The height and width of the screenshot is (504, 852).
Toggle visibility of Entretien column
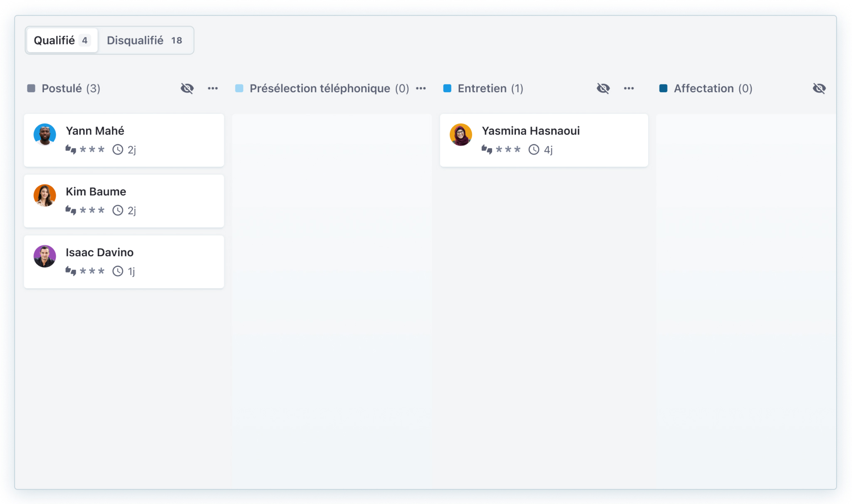(x=603, y=88)
